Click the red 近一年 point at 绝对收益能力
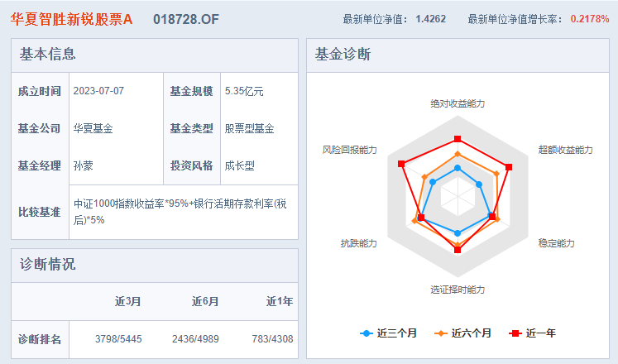Viewport: 618px width, 364px height. click(x=458, y=139)
